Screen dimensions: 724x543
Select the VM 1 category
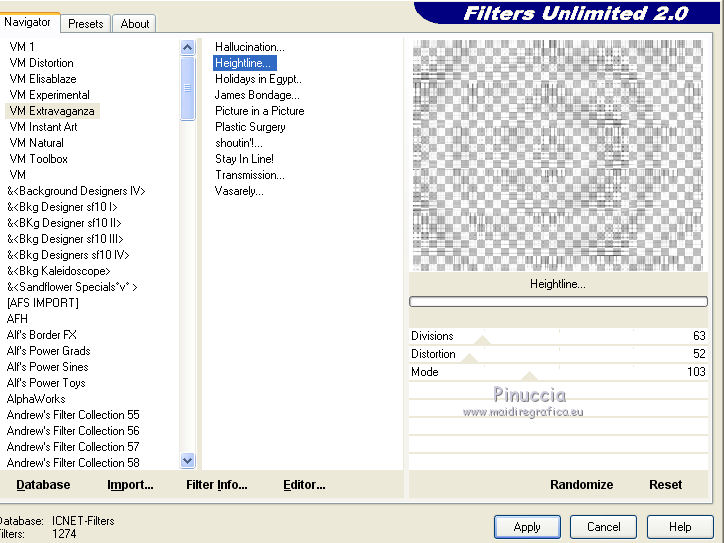click(22, 47)
